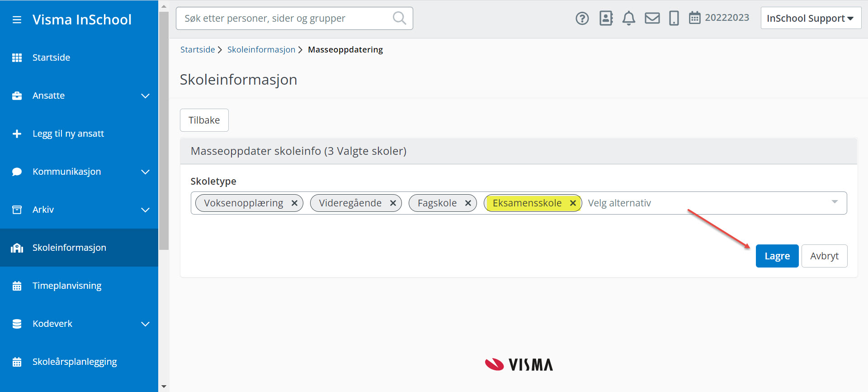Open the contacts address book icon

click(x=606, y=18)
